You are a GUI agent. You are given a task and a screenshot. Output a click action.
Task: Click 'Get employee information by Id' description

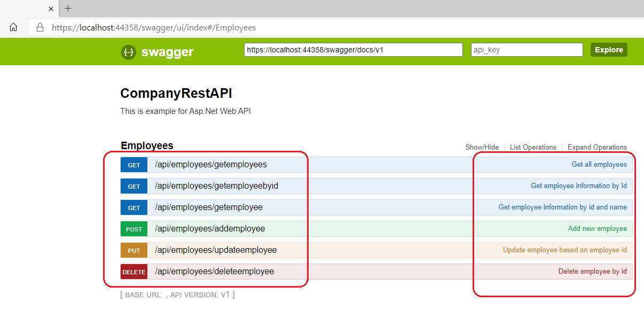(x=579, y=186)
